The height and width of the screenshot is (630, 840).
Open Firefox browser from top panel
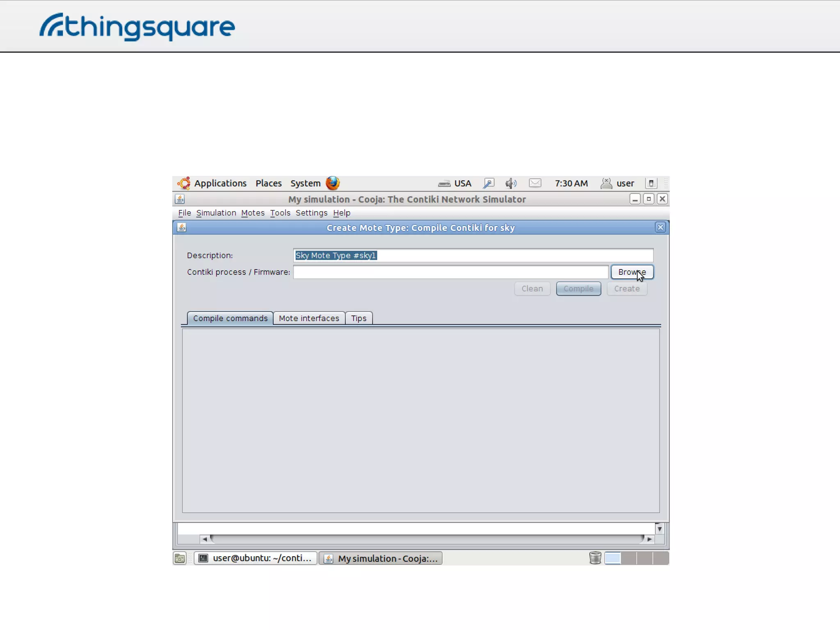333,183
